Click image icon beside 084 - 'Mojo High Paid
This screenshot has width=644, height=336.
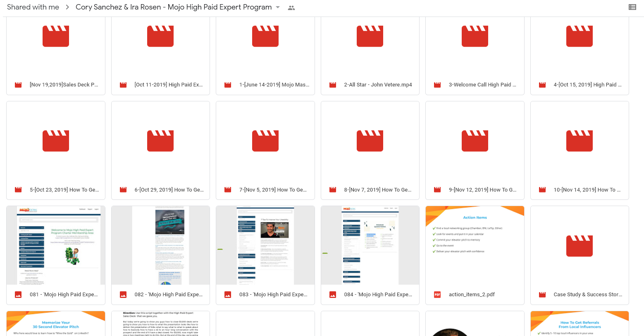coord(333,295)
